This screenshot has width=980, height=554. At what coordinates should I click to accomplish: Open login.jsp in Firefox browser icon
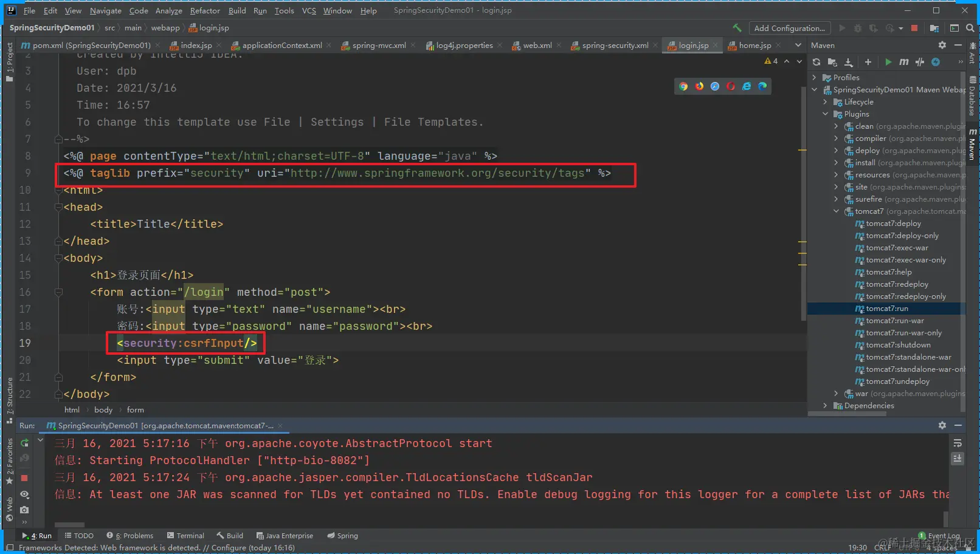point(699,86)
